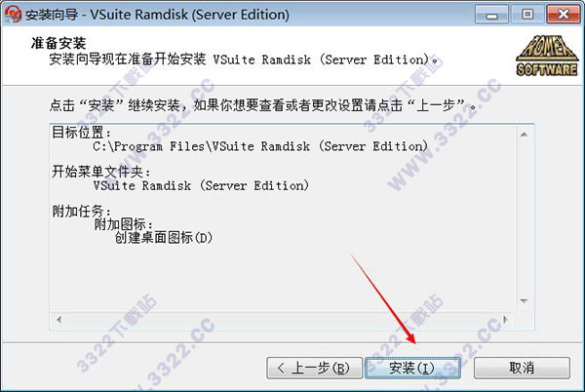The height and width of the screenshot is (392, 585).
Task: Click the summary box scroll-up arrow
Action: tap(525, 135)
